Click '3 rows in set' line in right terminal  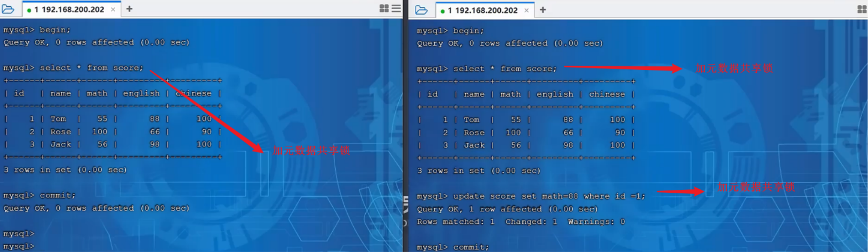click(478, 171)
